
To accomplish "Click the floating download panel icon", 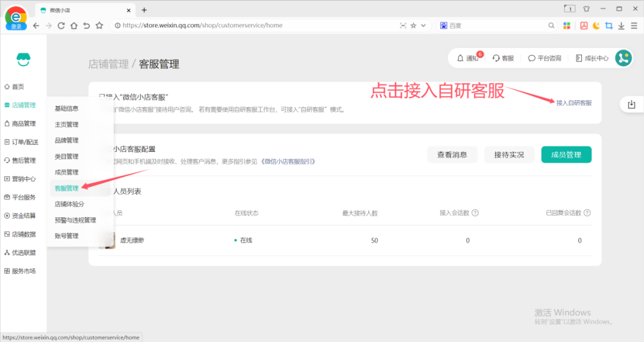I will [x=631, y=105].
